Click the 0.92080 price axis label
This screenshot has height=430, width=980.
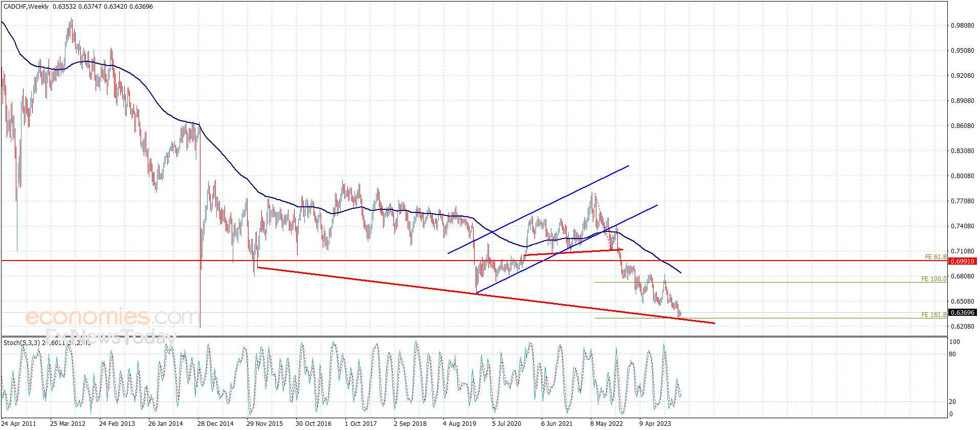pos(962,76)
